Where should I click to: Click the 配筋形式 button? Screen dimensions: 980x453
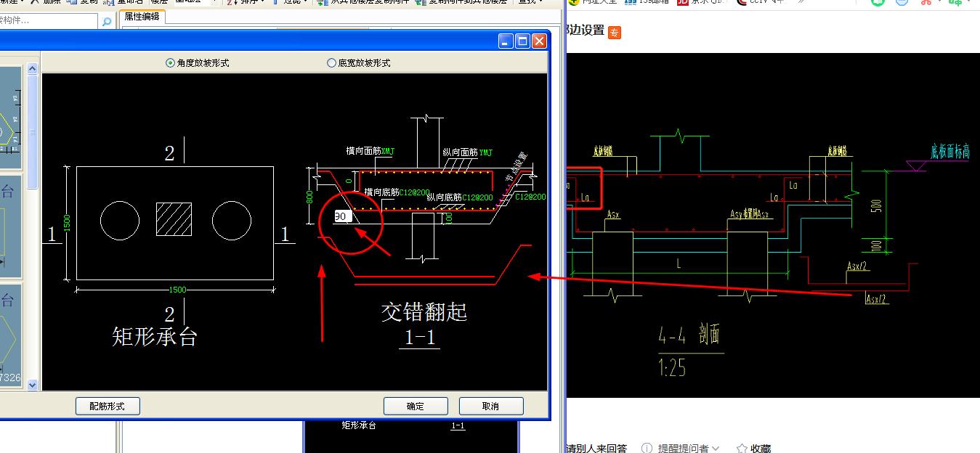coord(108,406)
